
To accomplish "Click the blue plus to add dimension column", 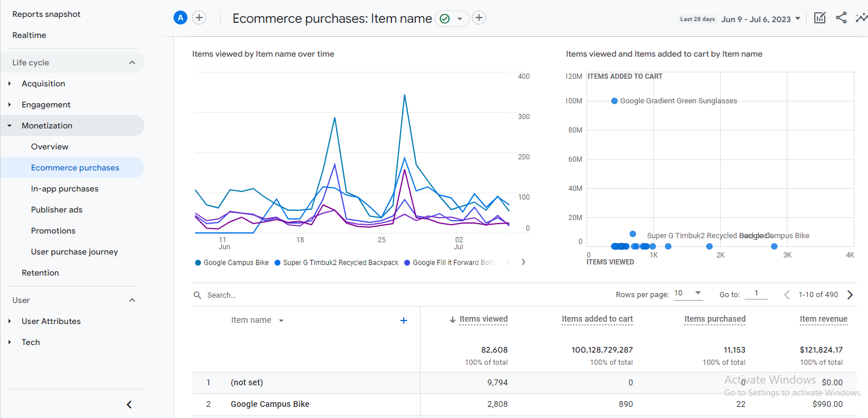I will pos(403,321).
